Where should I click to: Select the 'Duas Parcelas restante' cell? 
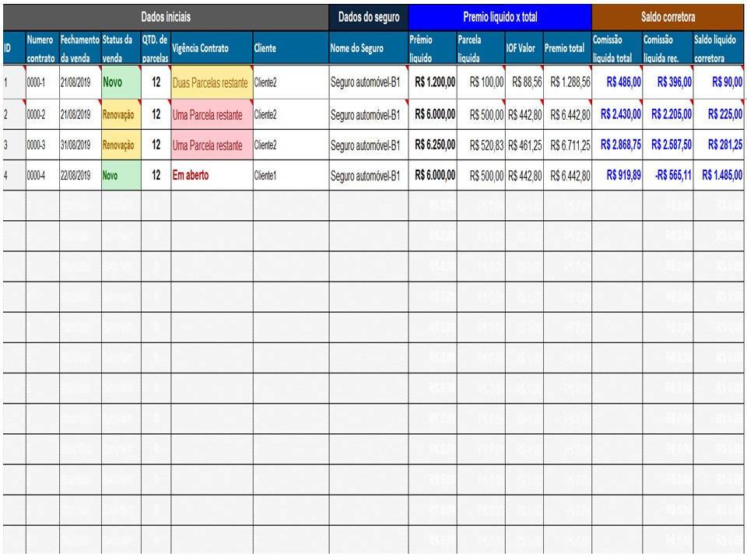[211, 82]
